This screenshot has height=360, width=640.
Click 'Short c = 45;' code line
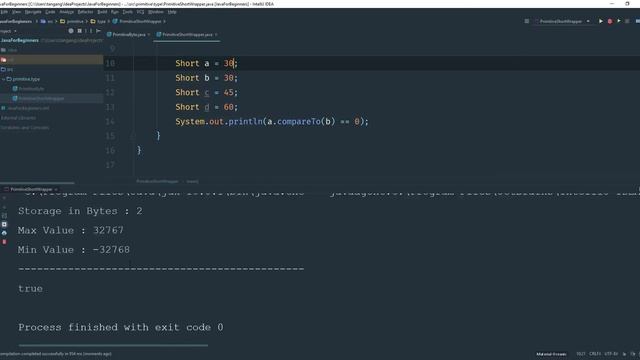(206, 93)
